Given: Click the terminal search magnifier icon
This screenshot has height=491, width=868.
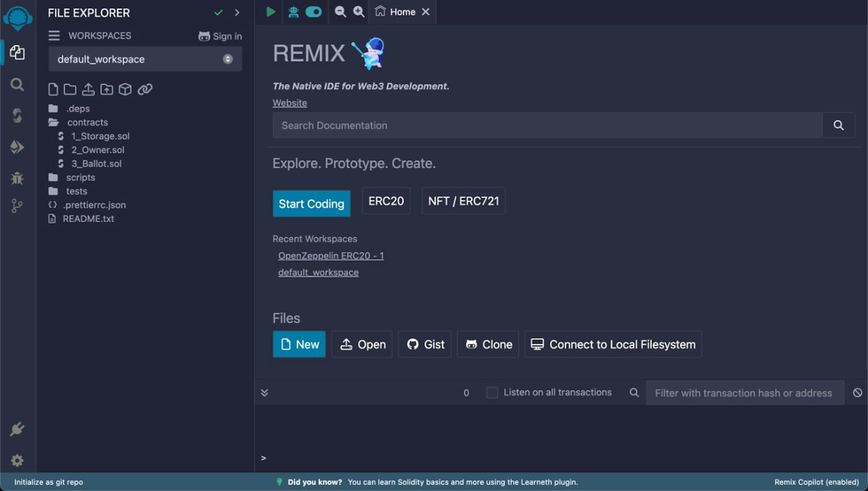Looking at the screenshot, I should coord(634,392).
